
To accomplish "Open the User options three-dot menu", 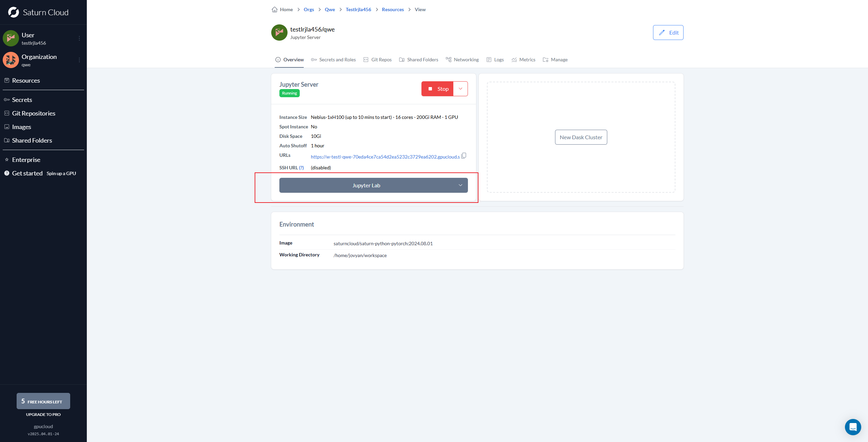I will (x=79, y=38).
